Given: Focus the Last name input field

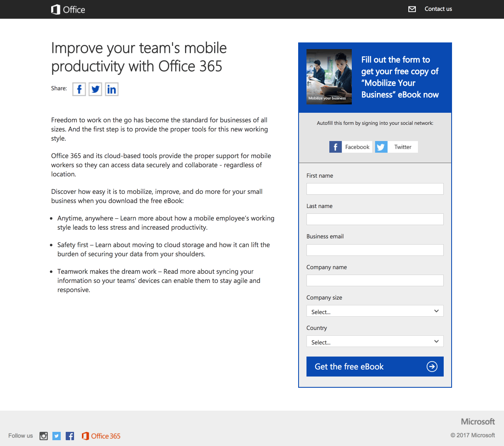Looking at the screenshot, I should tap(375, 219).
